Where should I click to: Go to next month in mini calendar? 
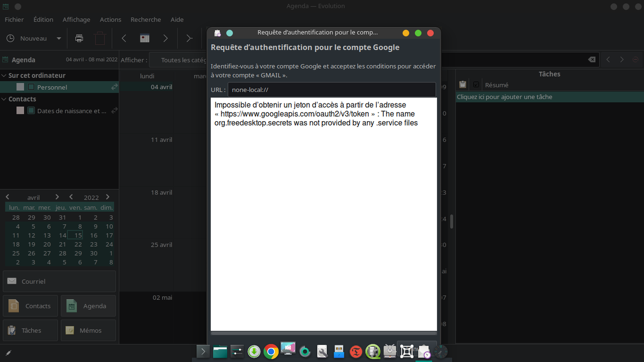point(57,197)
